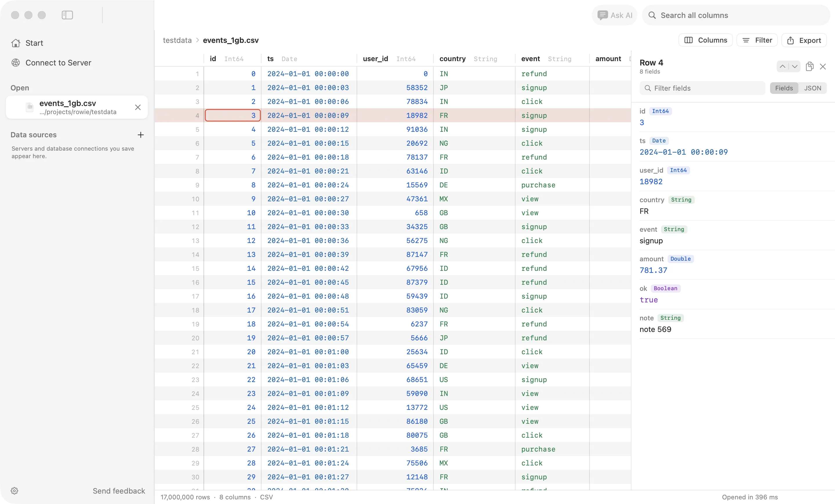Focus the Filter fields input
The width and height of the screenshot is (835, 504).
702,88
